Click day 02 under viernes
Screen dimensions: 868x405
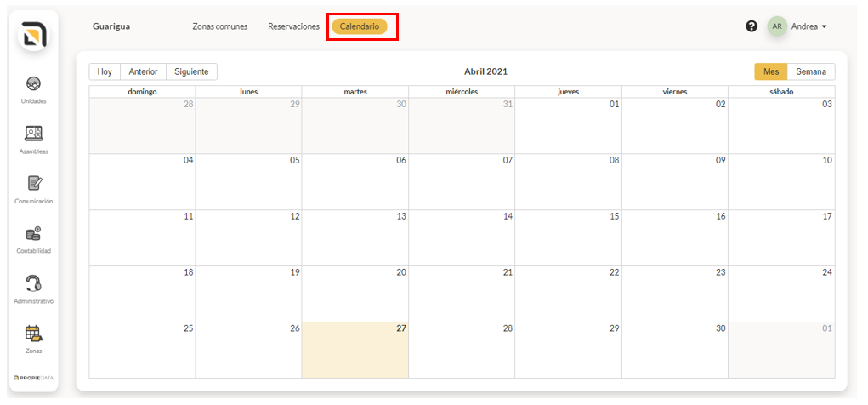click(x=675, y=126)
